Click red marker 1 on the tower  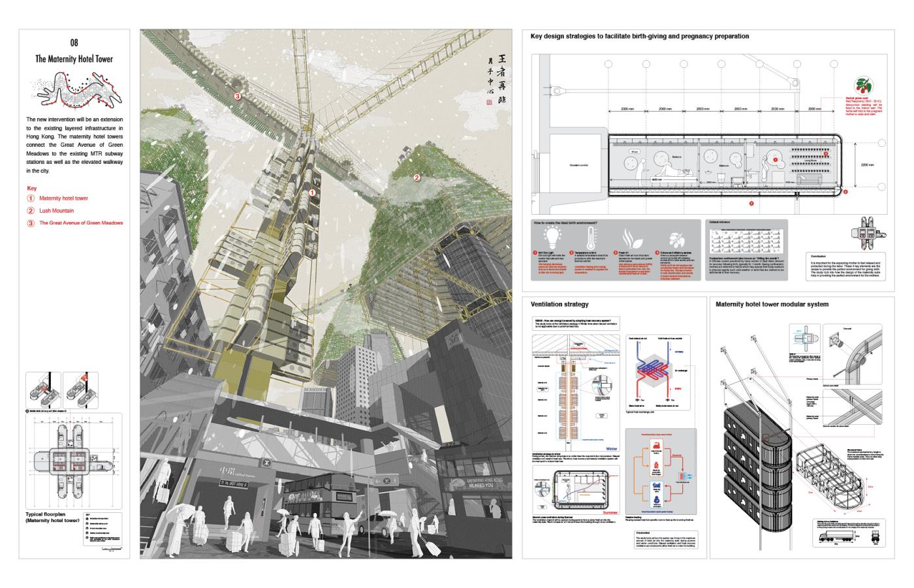click(312, 193)
